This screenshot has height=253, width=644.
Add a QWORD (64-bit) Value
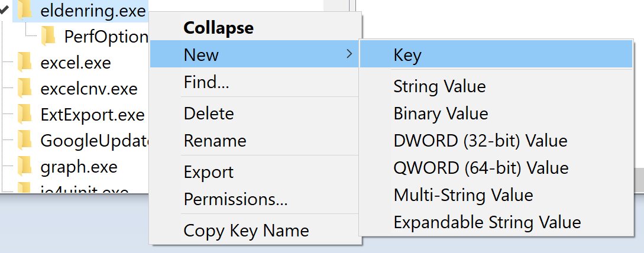[481, 168]
